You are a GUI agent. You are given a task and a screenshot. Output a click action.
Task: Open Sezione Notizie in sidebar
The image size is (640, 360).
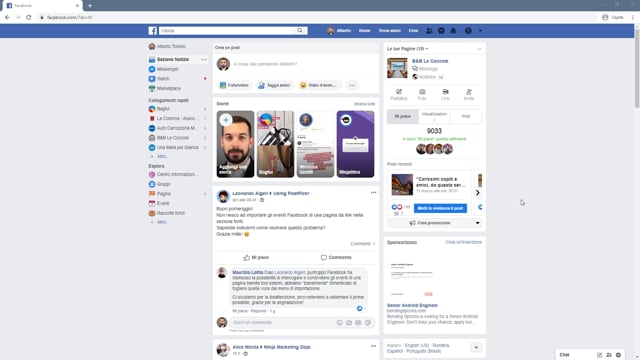[173, 60]
